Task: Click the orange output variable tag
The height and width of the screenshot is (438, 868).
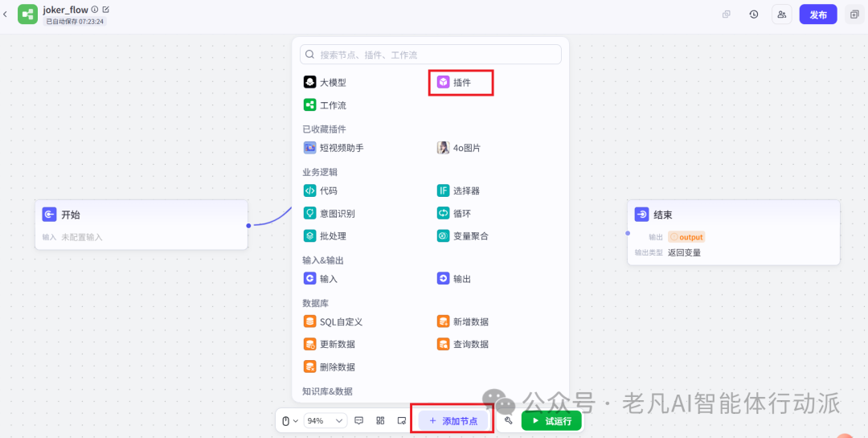Action: [686, 237]
